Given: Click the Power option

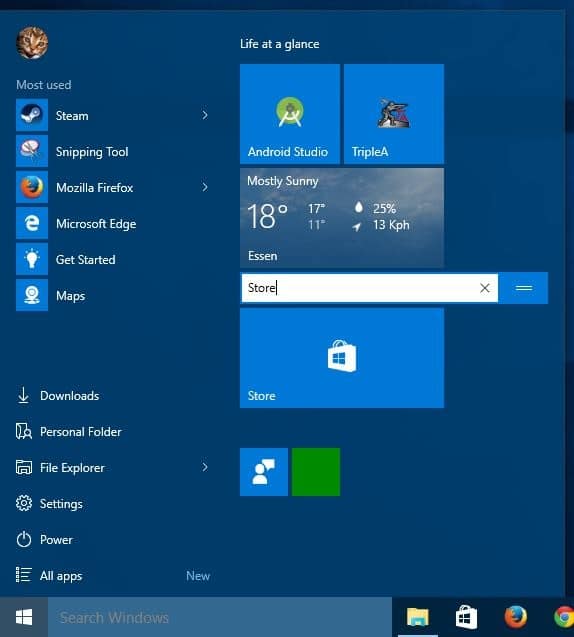Looking at the screenshot, I should [44, 540].
